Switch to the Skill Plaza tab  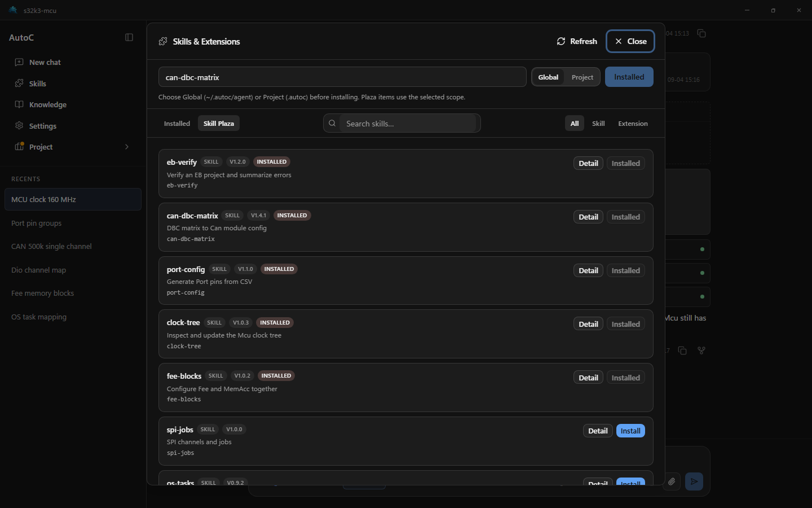tap(219, 124)
